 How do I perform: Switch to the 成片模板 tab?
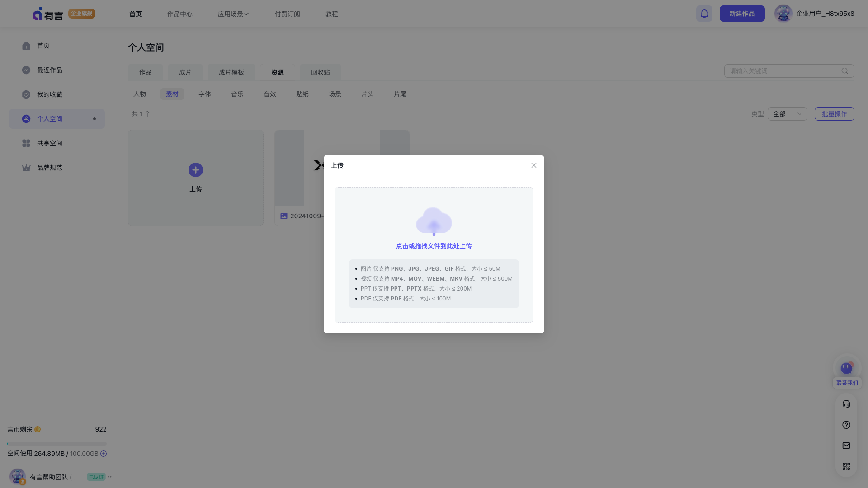(231, 72)
